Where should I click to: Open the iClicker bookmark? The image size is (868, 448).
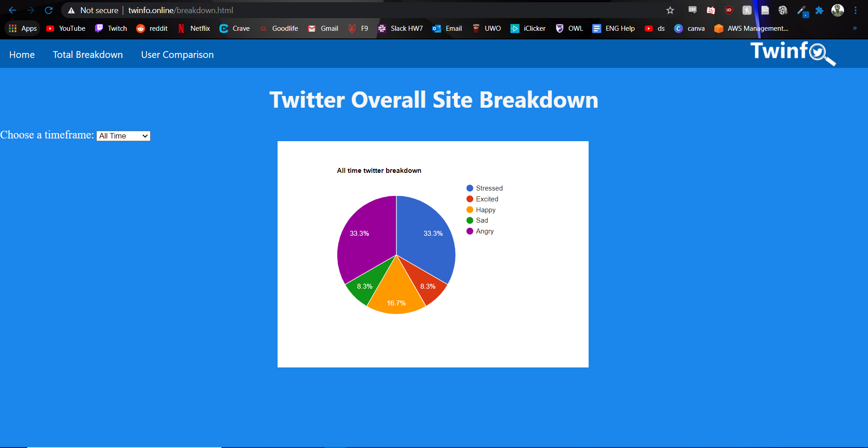528,28
